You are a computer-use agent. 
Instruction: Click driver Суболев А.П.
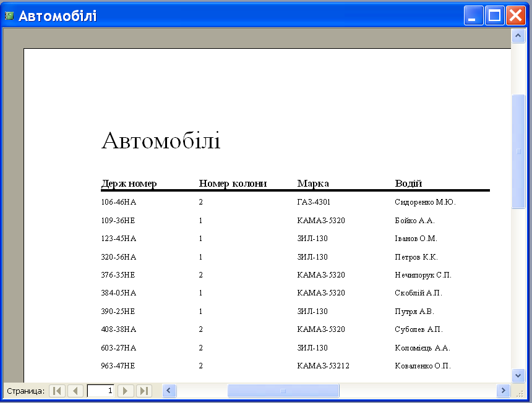[419, 329]
